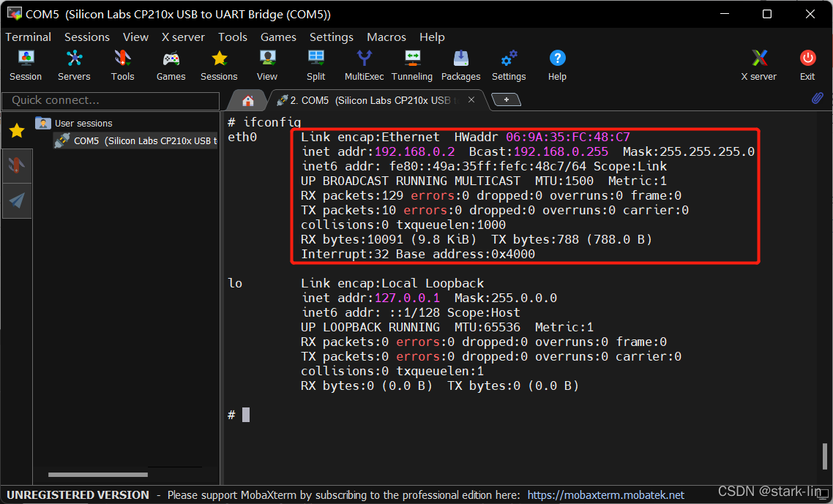Select the star Sessions sidebar tab
833x504 pixels.
tap(17, 130)
